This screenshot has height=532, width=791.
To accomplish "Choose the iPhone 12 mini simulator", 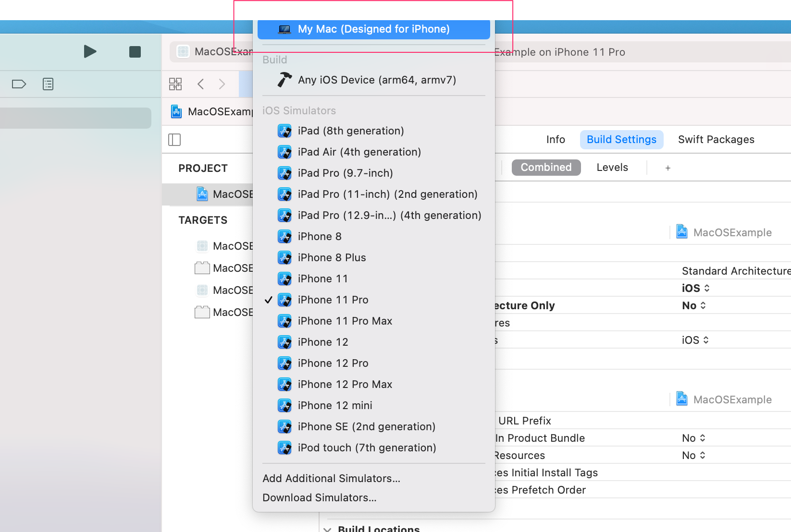I will click(374, 405).
